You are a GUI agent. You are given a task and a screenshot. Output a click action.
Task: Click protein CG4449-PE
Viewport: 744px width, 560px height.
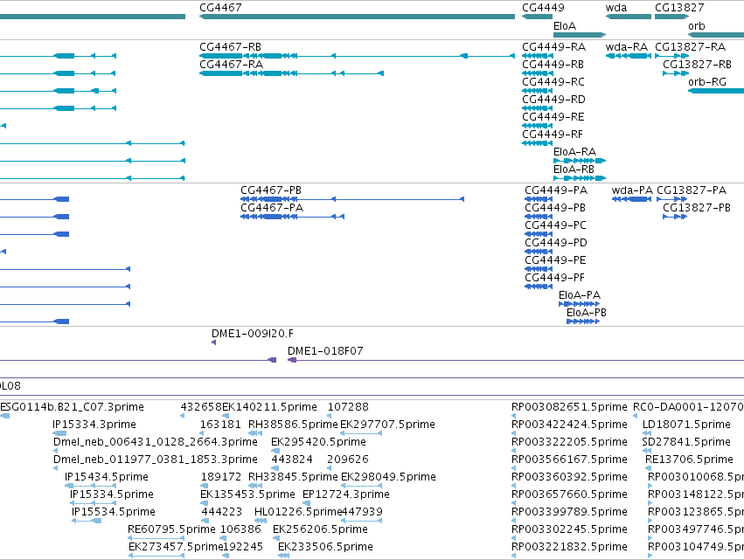(x=539, y=269)
